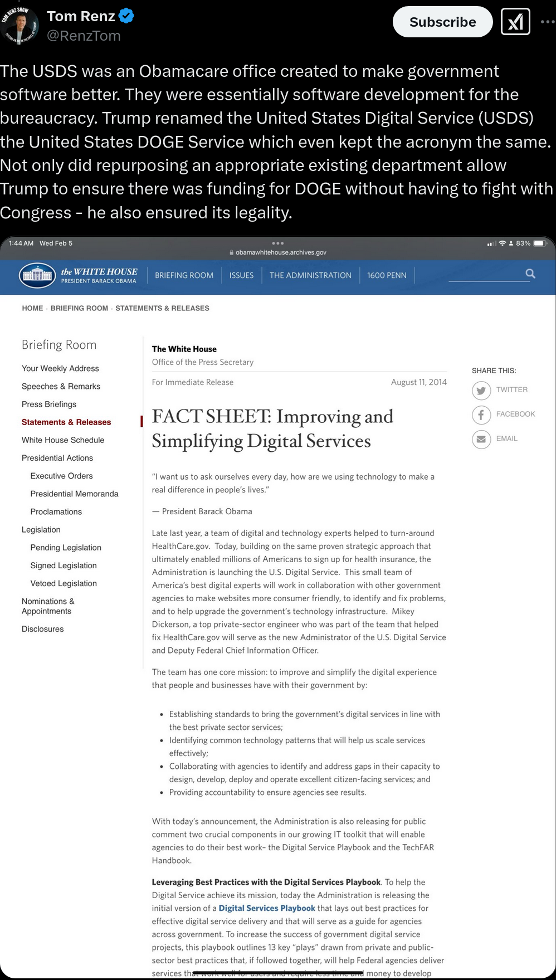The width and height of the screenshot is (556, 980).
Task: Click the FACEBOOK share label
Action: pyautogui.click(x=515, y=414)
